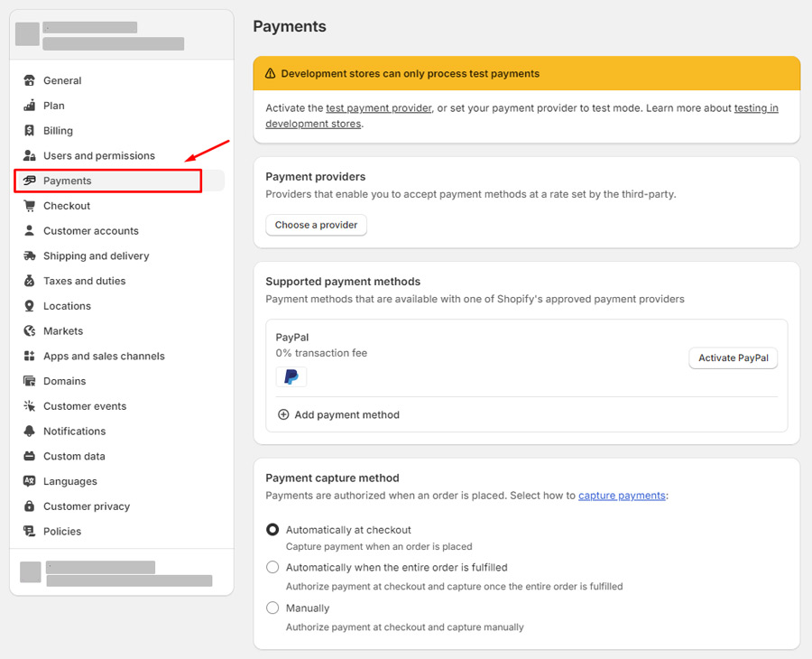Viewport: 812px width, 659px height.
Task: Select the Manually capture radio button
Action: point(272,608)
